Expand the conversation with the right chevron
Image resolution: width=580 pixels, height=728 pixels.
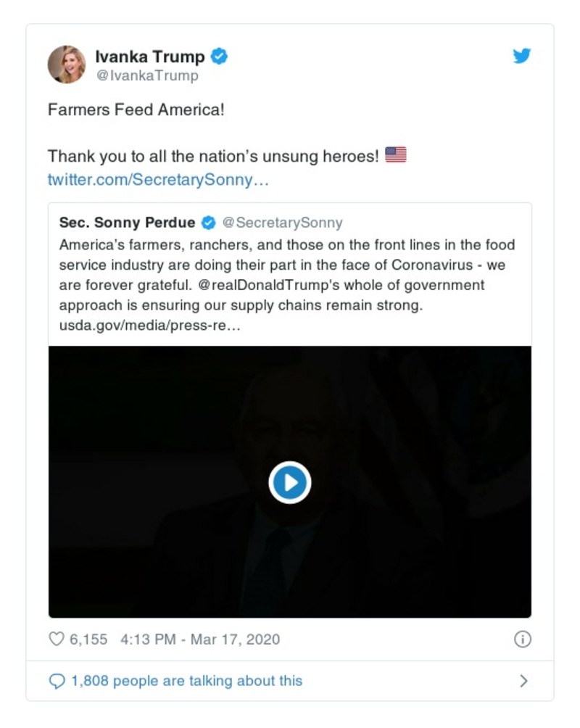[x=523, y=682]
